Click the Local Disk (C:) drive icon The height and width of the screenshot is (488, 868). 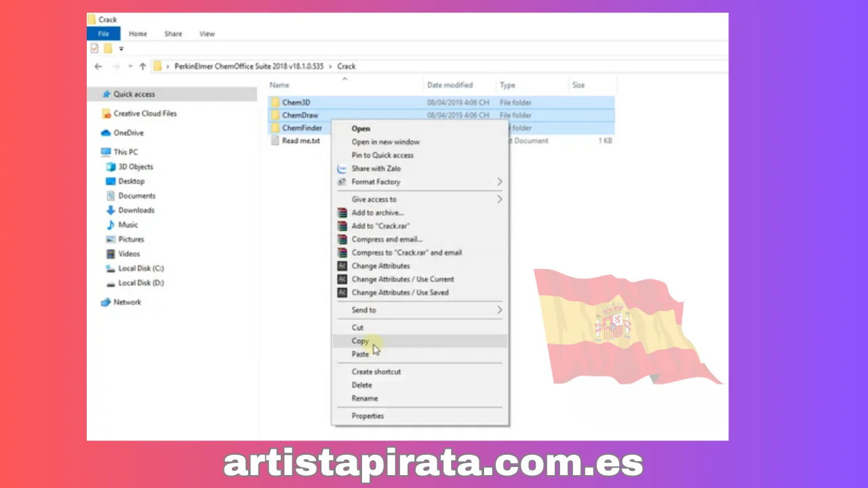(x=111, y=268)
